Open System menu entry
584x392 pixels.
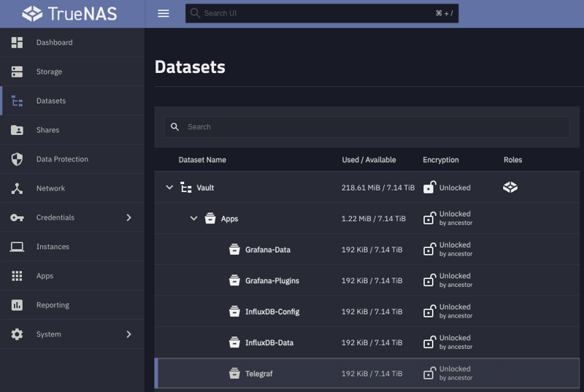point(72,334)
